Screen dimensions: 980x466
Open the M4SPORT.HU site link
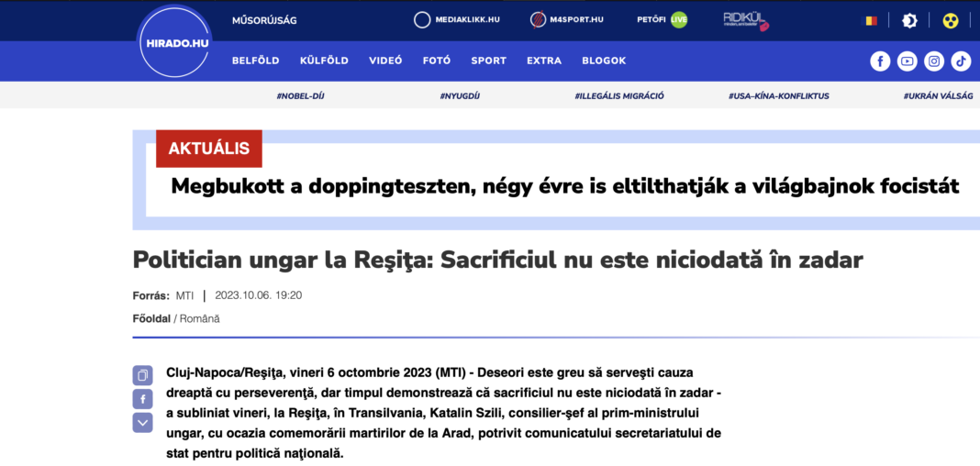[x=567, y=20]
